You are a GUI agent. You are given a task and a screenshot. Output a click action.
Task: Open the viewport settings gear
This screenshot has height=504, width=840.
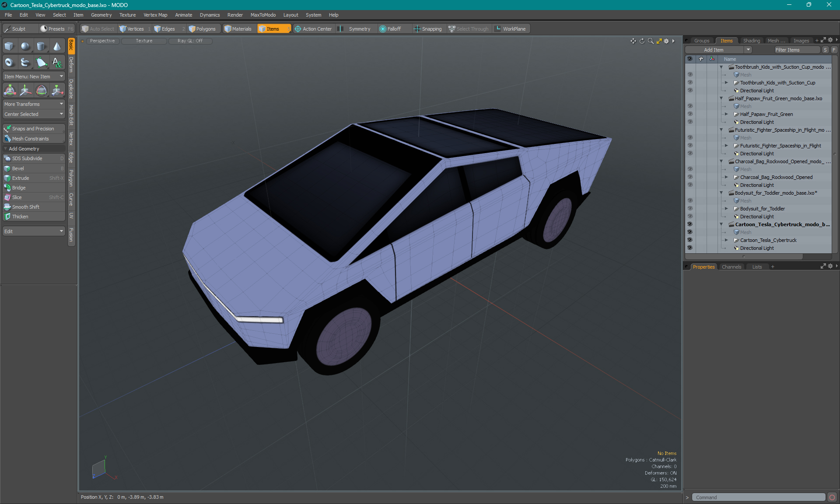pyautogui.click(x=666, y=41)
